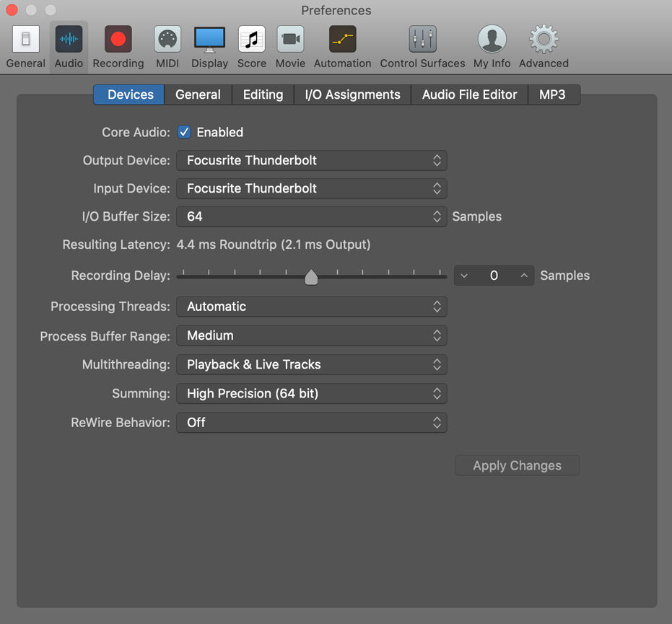Select the Audio preferences waveform icon
Viewport: 672px width, 624px height.
[x=69, y=39]
